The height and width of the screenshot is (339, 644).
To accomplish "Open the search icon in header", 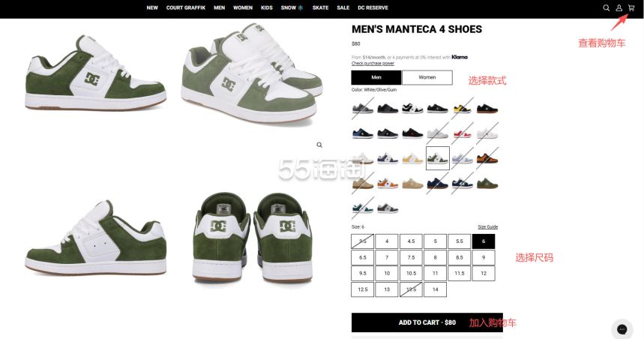I will point(606,7).
